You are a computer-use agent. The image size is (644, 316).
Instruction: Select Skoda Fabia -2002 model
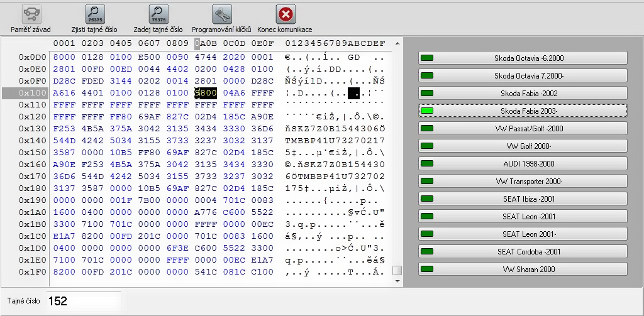(x=523, y=93)
